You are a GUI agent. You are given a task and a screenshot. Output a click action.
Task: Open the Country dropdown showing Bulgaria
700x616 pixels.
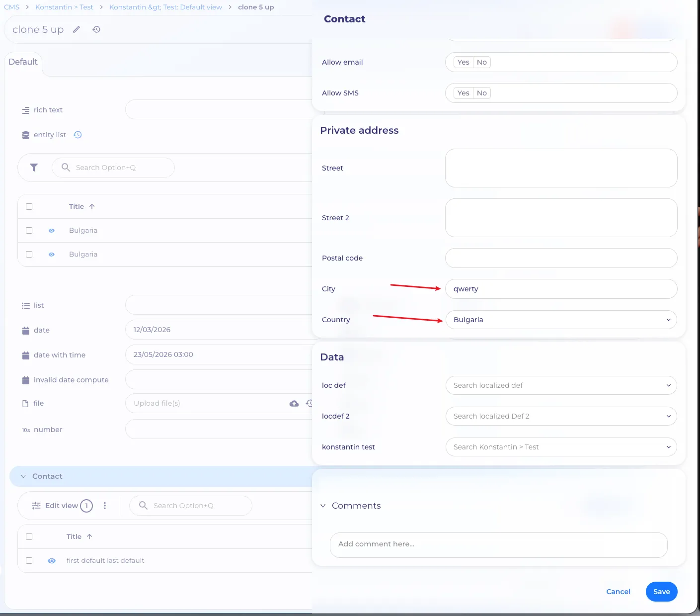(x=561, y=320)
